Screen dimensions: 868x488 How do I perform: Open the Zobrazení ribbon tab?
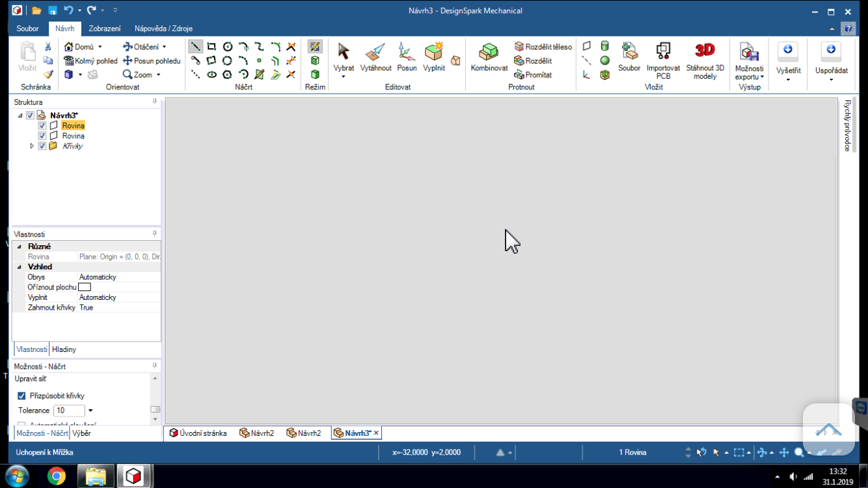105,29
